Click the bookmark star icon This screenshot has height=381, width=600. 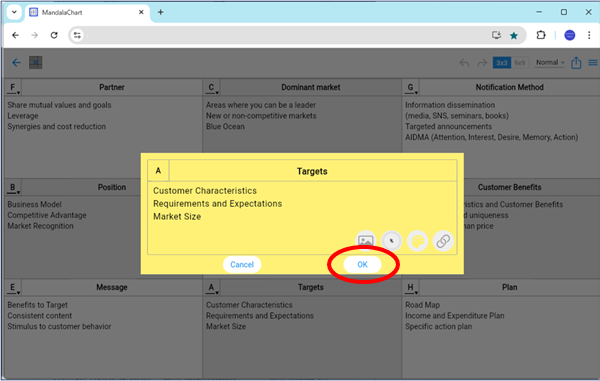(x=514, y=36)
